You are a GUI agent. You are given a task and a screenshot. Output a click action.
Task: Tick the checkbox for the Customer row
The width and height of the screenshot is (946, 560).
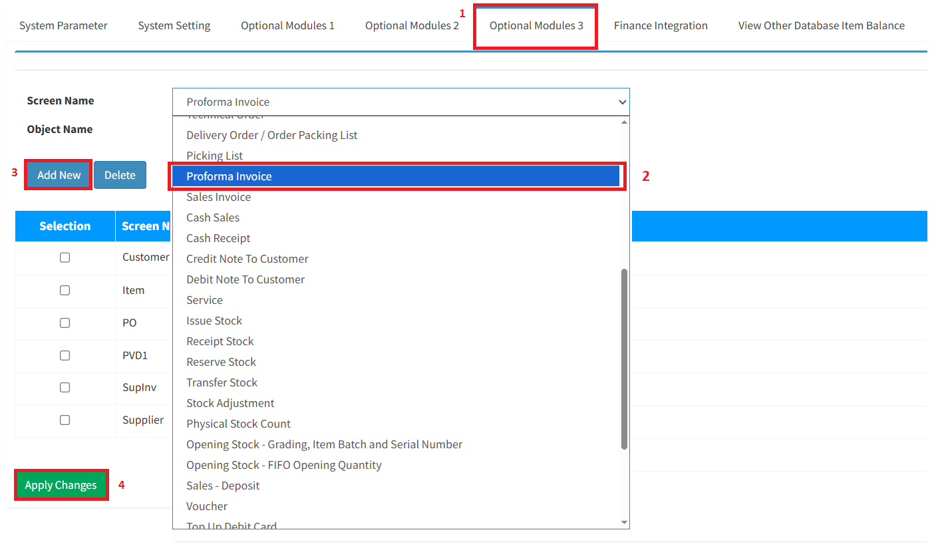pyautogui.click(x=65, y=257)
